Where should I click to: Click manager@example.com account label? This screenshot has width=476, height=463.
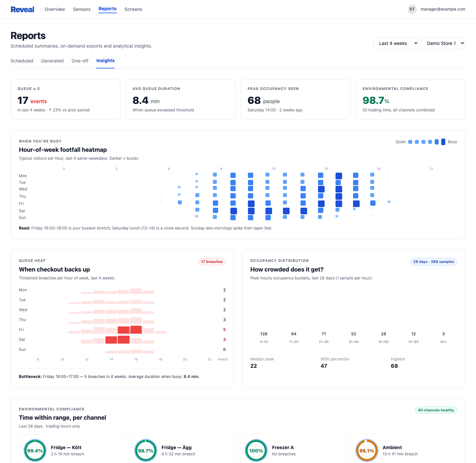point(443,9)
